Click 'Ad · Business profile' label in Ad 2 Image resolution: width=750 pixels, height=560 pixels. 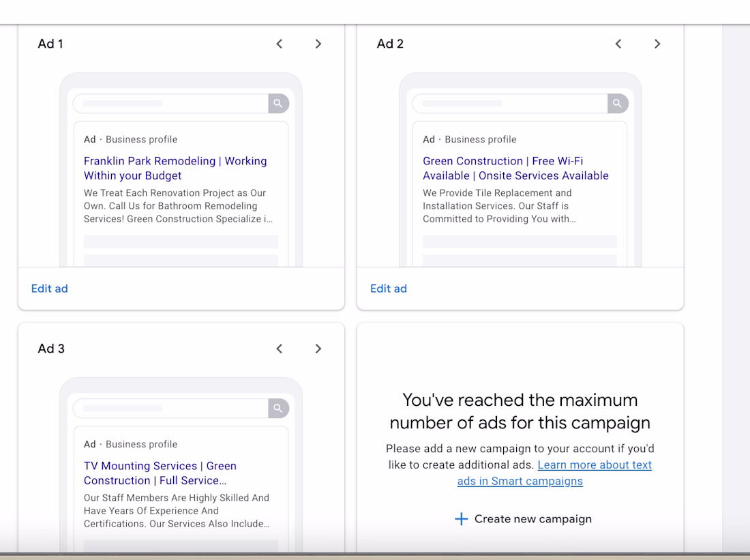[470, 139]
